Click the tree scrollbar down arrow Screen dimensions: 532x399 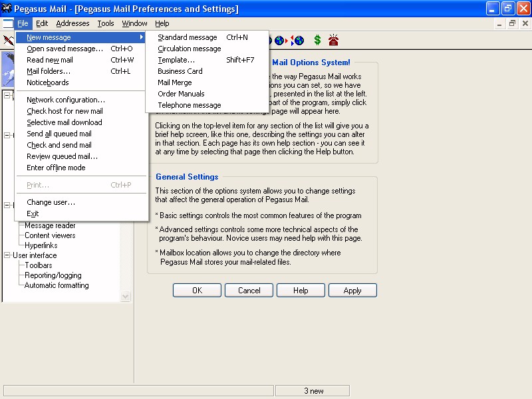click(125, 296)
